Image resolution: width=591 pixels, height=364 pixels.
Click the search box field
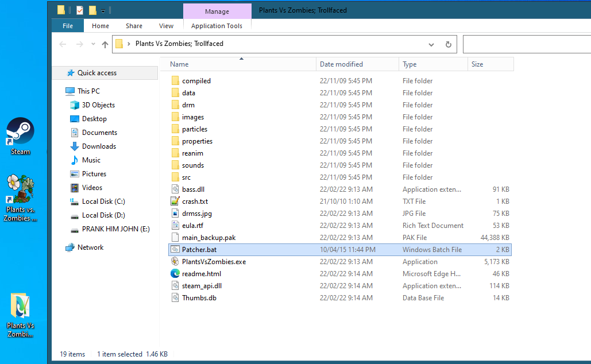527,44
